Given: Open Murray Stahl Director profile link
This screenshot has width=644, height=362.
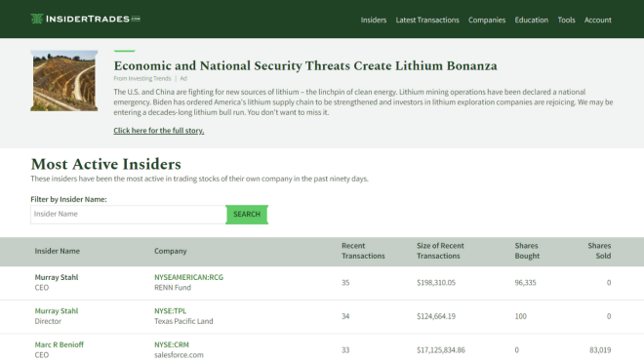Looking at the screenshot, I should click(x=57, y=311).
